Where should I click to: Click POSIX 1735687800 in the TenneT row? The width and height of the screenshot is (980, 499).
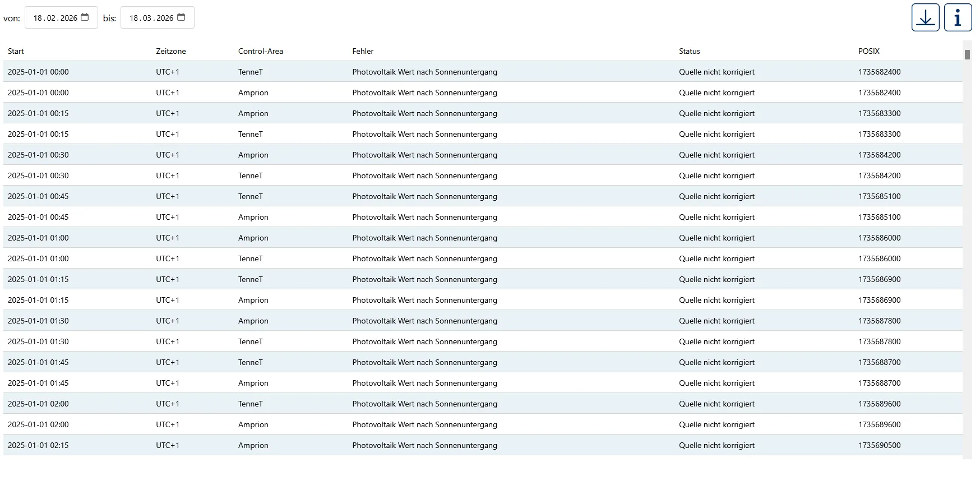[880, 341]
